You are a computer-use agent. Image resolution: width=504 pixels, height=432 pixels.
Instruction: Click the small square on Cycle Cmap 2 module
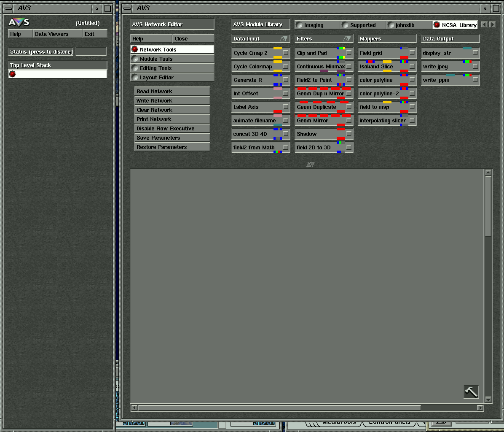[x=285, y=53]
